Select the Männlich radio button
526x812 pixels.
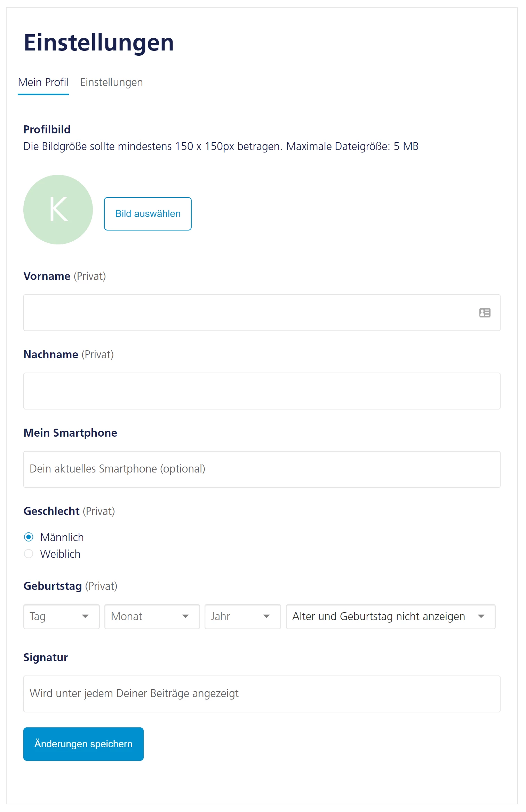coord(29,537)
